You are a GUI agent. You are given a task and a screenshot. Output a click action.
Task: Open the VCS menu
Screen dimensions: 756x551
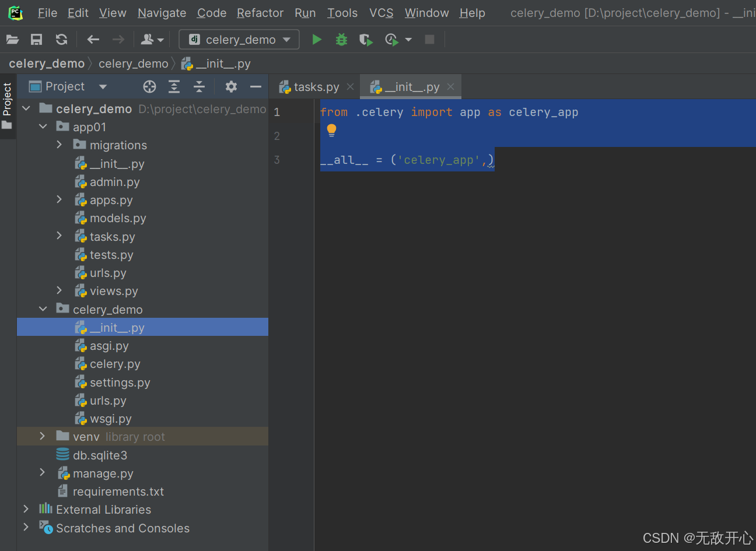point(381,13)
